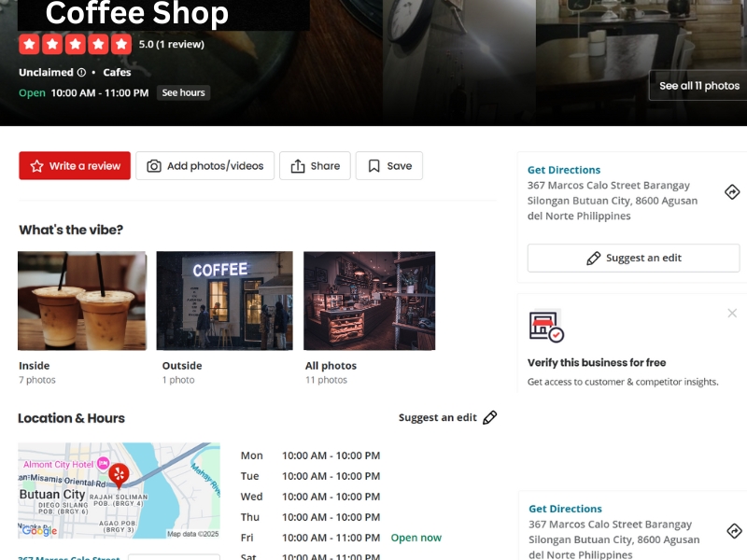The width and height of the screenshot is (747, 560).
Task: Click the storefront verify icon
Action: (x=546, y=326)
